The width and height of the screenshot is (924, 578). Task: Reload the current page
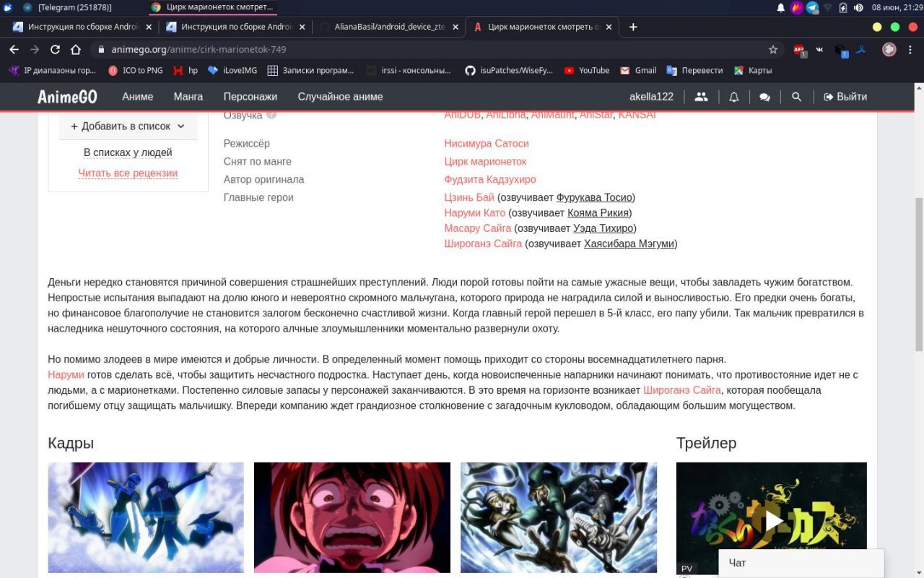pyautogui.click(x=55, y=50)
